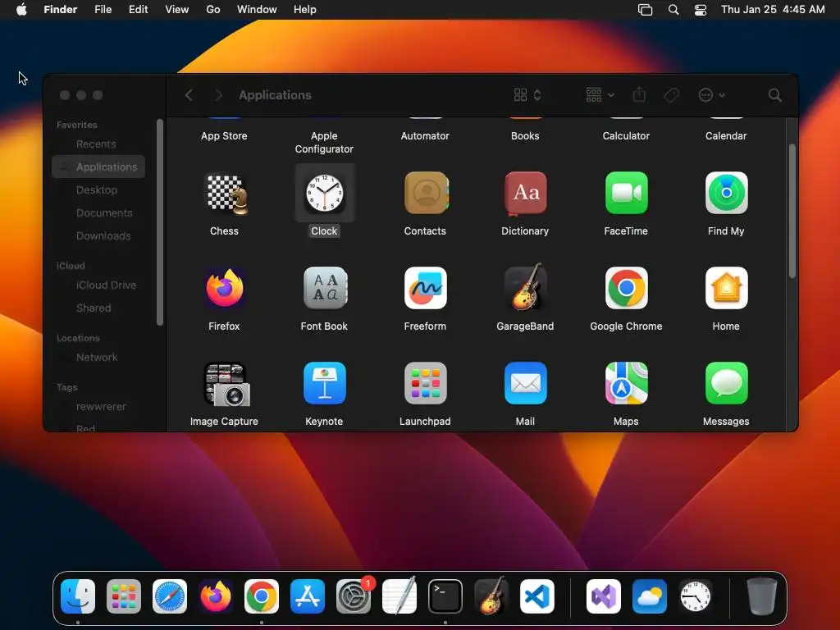Select the Messages app icon
The height and width of the screenshot is (630, 840).
727,384
